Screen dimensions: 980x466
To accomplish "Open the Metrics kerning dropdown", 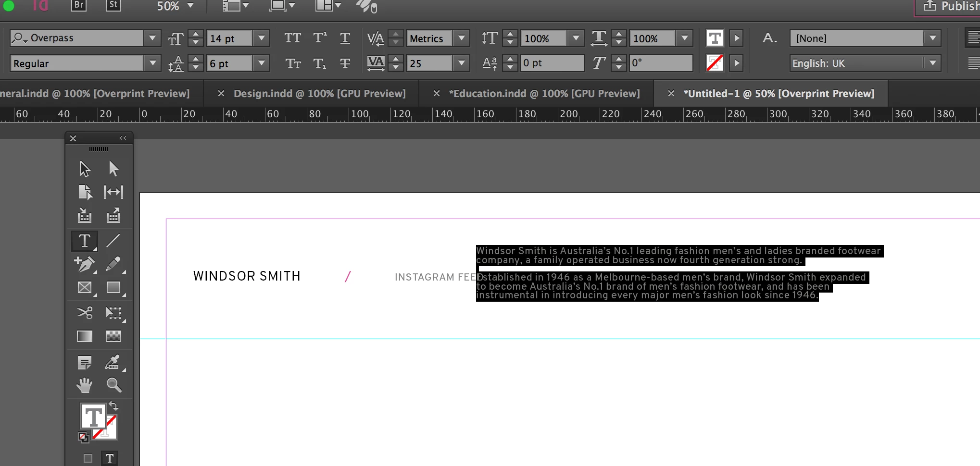I will [x=462, y=38].
